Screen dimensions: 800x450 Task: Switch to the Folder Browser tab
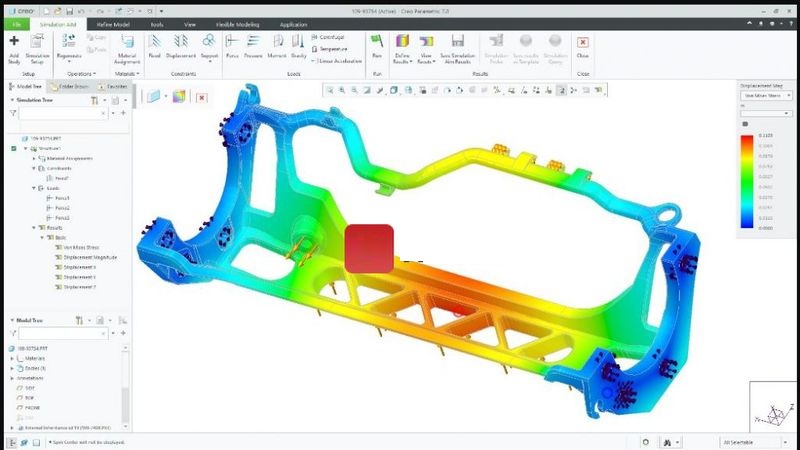(x=69, y=86)
